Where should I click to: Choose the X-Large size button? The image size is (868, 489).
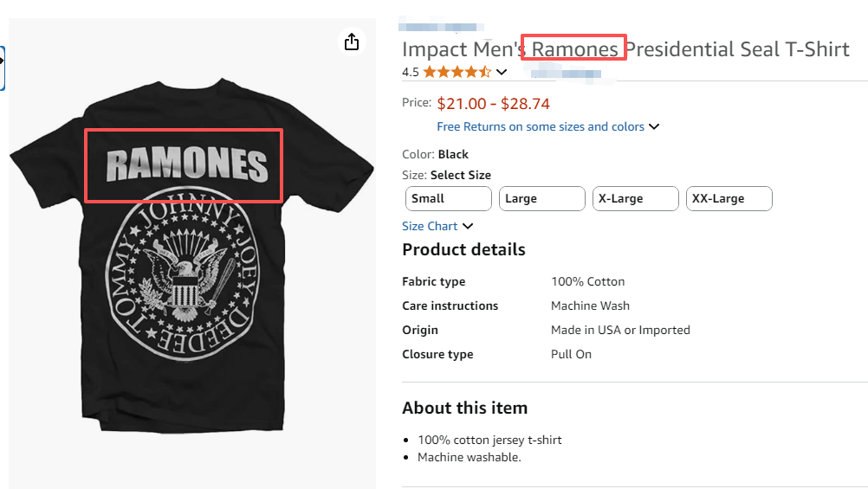[635, 198]
